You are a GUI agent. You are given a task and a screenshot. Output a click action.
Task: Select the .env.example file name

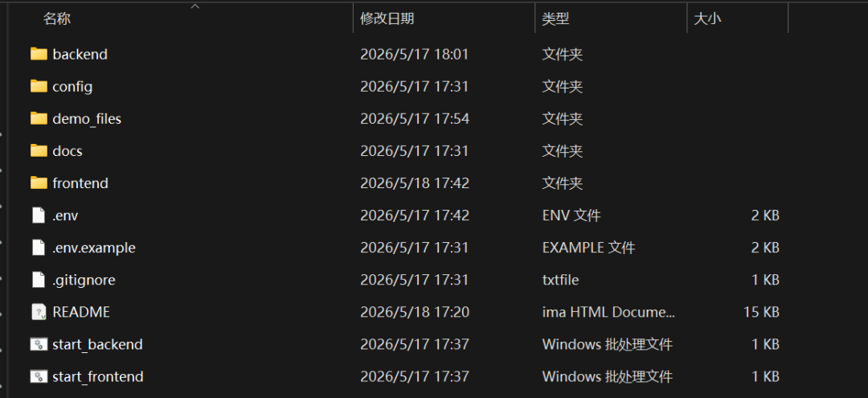coord(94,248)
